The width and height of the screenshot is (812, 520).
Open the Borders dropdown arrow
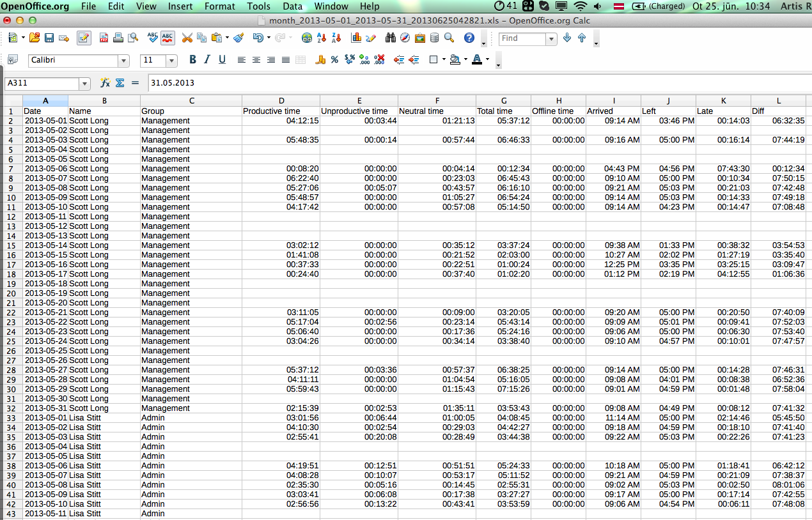click(x=444, y=60)
